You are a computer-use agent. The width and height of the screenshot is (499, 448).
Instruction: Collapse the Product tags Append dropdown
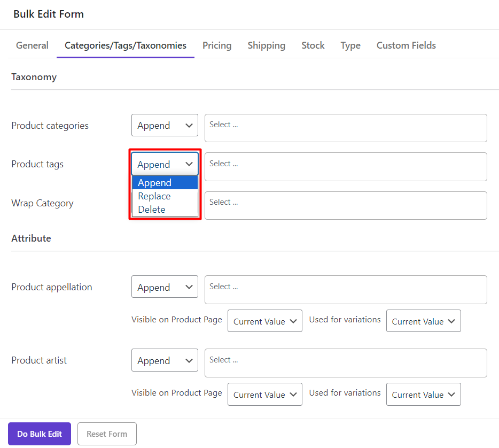165,164
